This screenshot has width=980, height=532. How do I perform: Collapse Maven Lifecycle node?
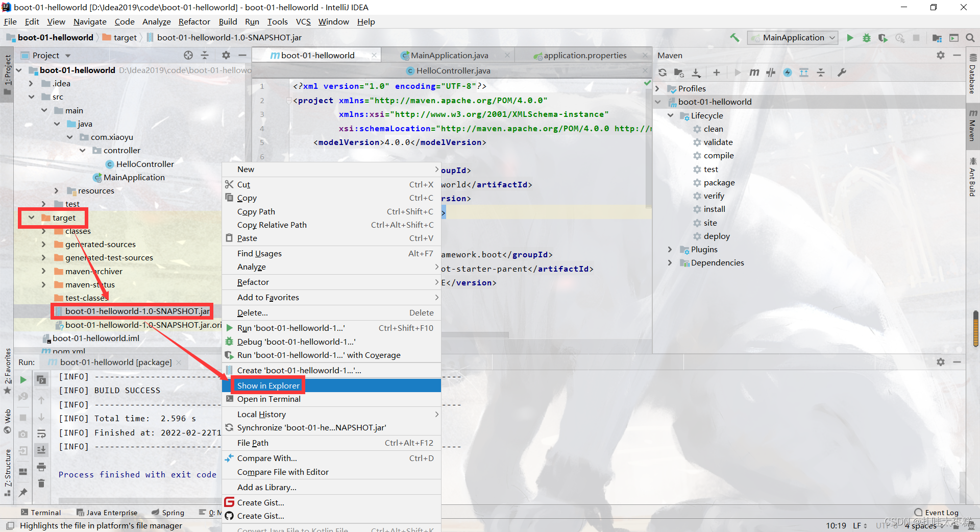671,115
